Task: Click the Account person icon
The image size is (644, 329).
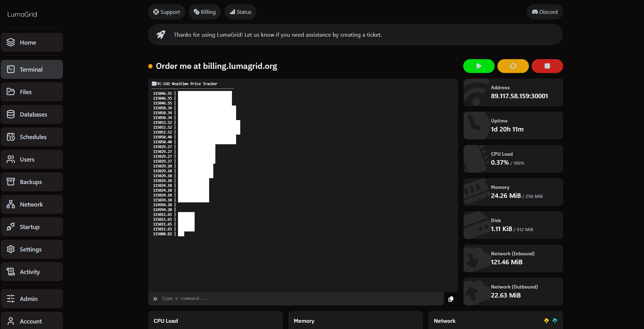Action: [x=11, y=321]
